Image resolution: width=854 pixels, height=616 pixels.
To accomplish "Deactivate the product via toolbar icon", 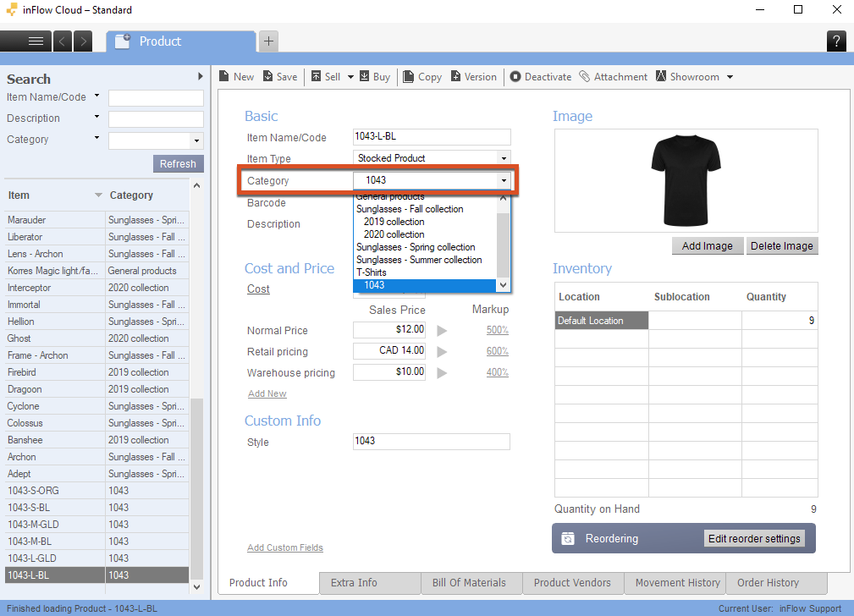I will 515,77.
